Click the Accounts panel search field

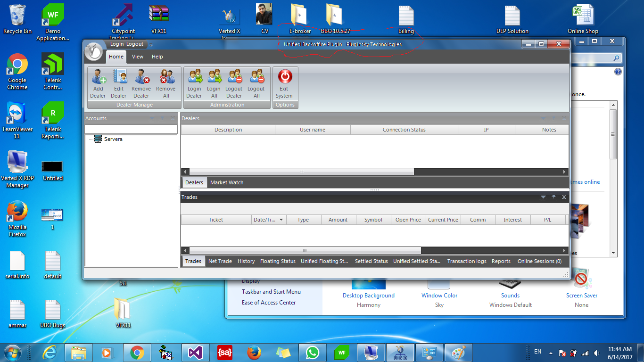[x=131, y=129]
